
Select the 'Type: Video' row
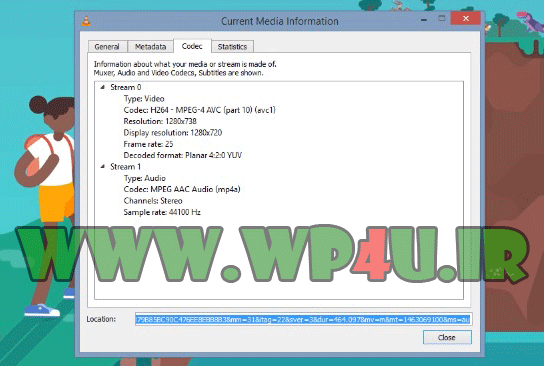[144, 99]
